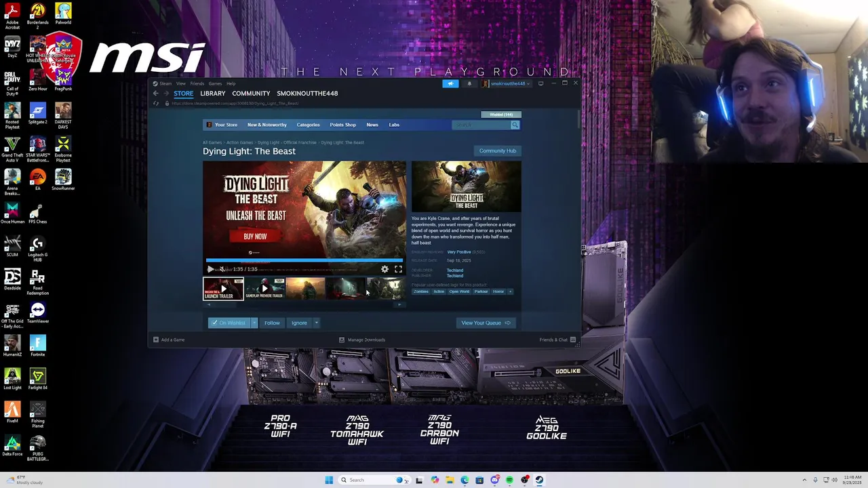Open SMOKINOUTTHE448 profile tab

(307, 94)
